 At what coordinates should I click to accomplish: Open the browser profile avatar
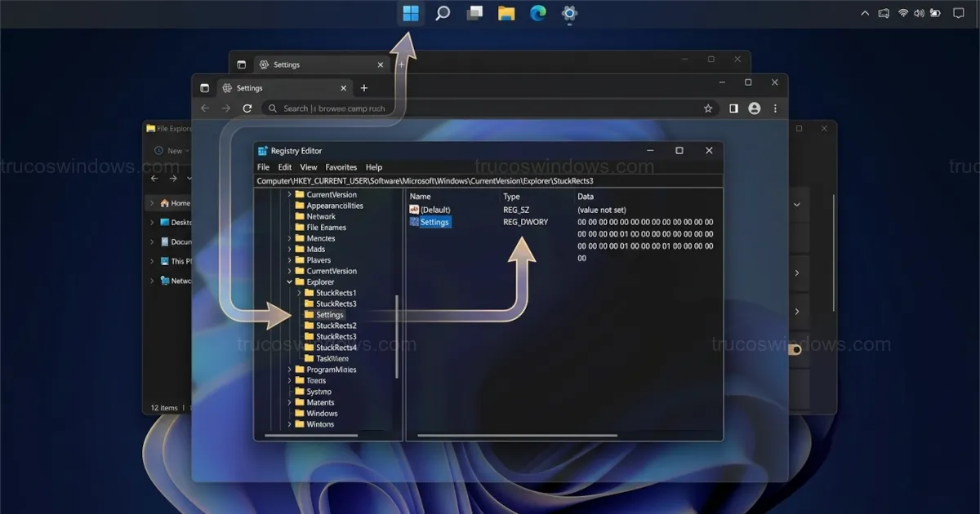pos(754,109)
